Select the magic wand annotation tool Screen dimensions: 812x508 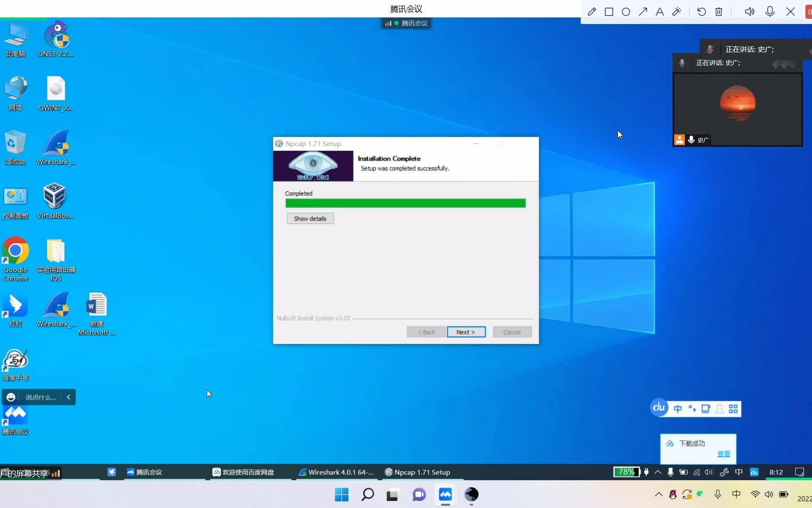pos(677,12)
